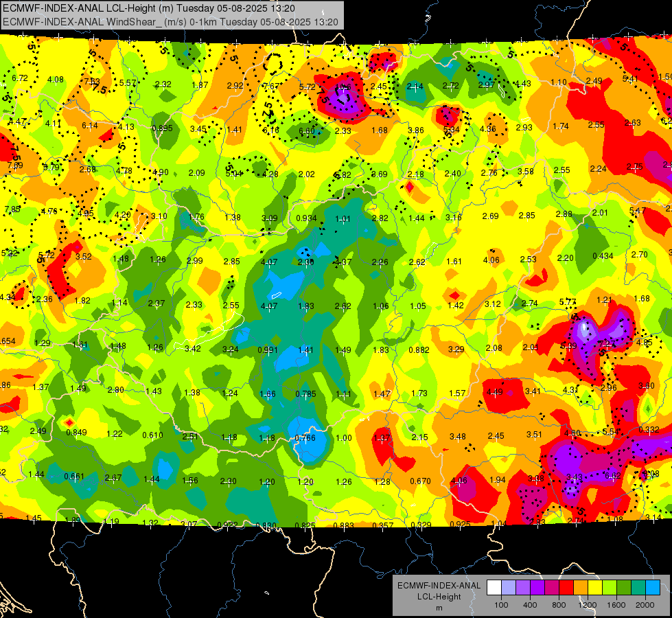
Task: Click the value '1.21' near purple area
Action: click(x=604, y=300)
